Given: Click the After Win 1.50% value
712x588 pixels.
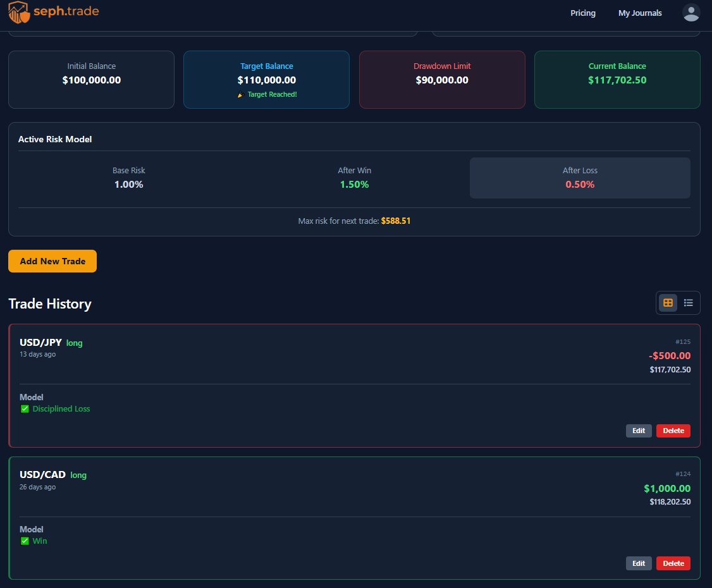Looking at the screenshot, I should (354, 185).
